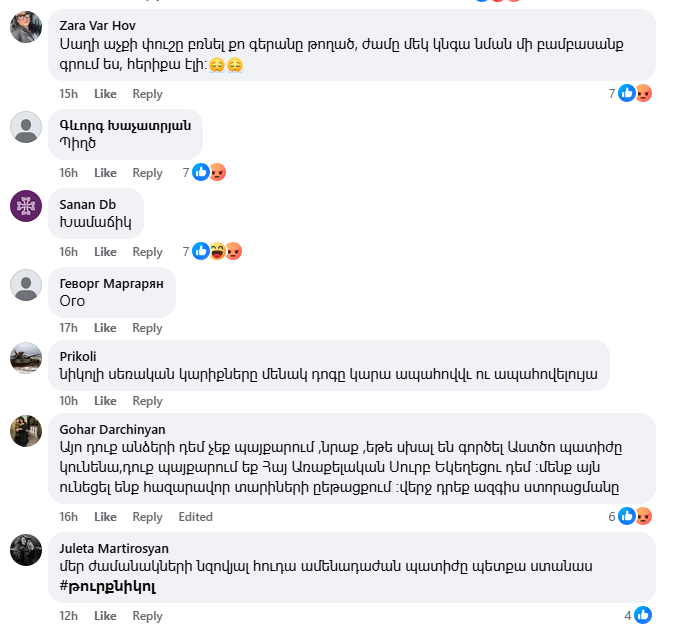The width and height of the screenshot is (673, 627).
Task: View edit history via Edited label
Action: (195, 517)
